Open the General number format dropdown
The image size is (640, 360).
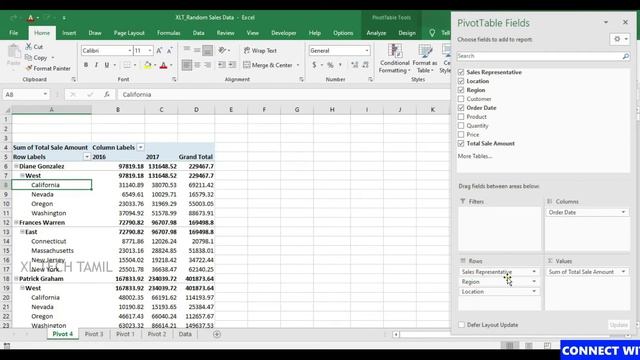point(367,51)
